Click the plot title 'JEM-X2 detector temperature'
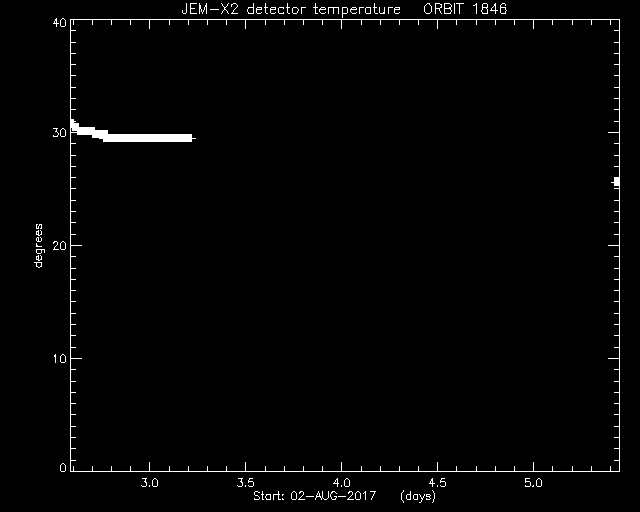The image size is (640, 512). [x=291, y=9]
